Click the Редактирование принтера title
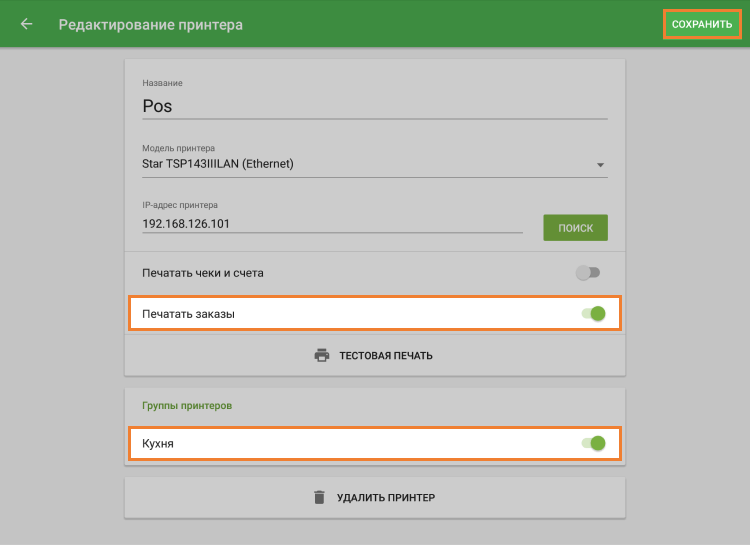This screenshot has height=545, width=750. (150, 24)
